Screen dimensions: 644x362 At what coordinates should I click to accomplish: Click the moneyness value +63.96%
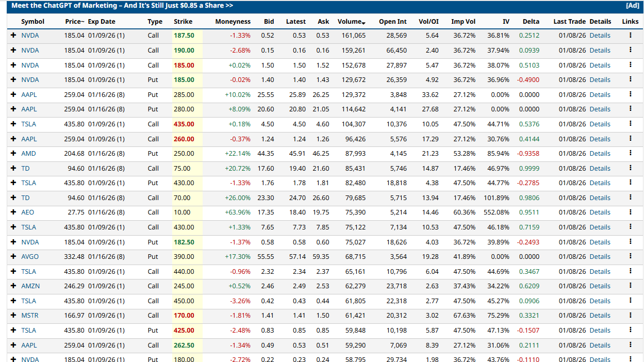coord(238,212)
